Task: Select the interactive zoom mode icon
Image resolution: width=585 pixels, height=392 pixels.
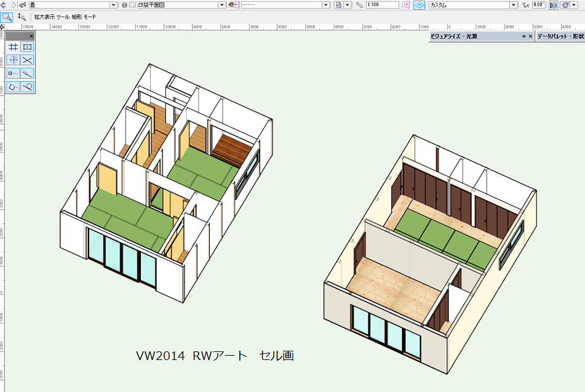Action: (x=22, y=17)
